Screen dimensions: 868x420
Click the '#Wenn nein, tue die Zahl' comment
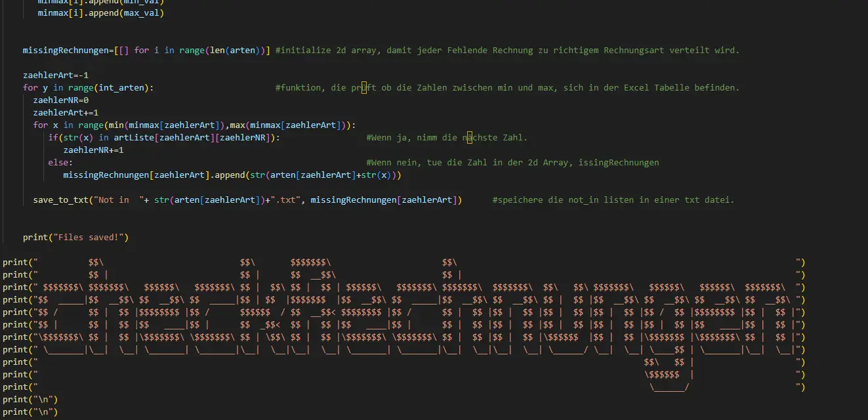512,162
